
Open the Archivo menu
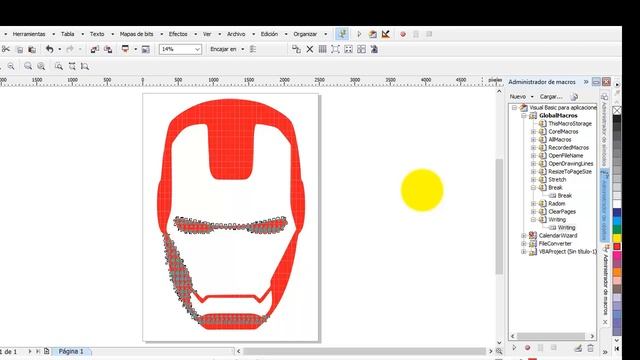(236, 34)
